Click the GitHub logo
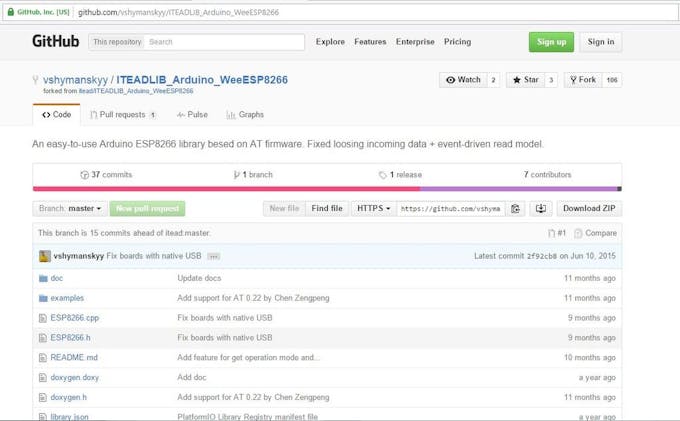 pyautogui.click(x=56, y=41)
